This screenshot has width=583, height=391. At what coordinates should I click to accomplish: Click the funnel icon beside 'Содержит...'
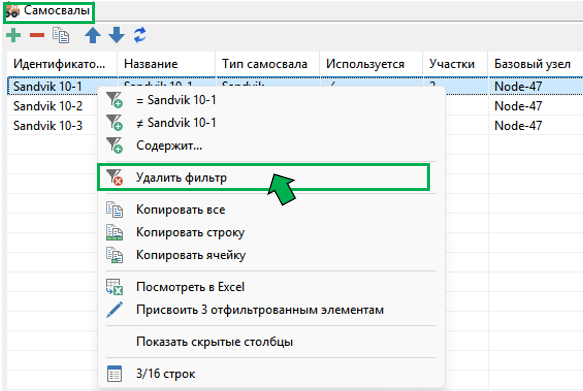(115, 145)
